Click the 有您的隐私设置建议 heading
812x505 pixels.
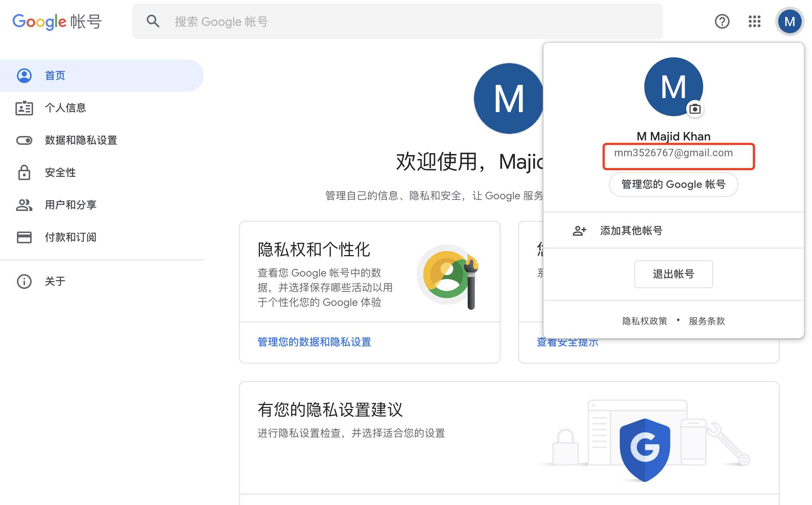coord(330,410)
